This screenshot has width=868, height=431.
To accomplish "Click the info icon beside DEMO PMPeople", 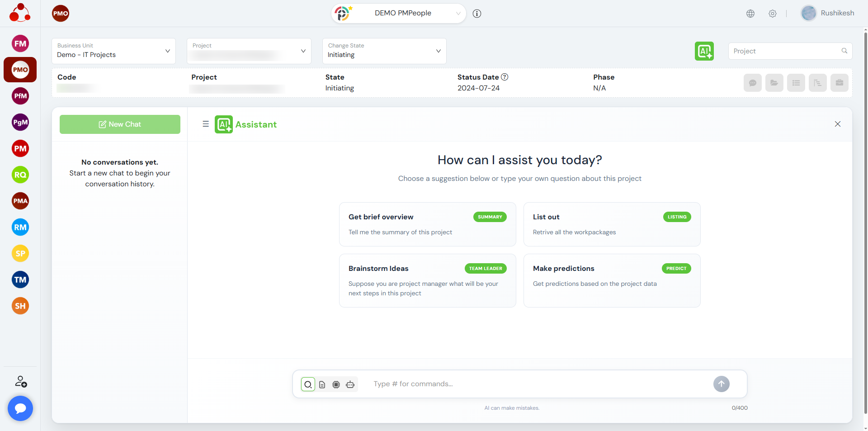I will click(x=477, y=14).
